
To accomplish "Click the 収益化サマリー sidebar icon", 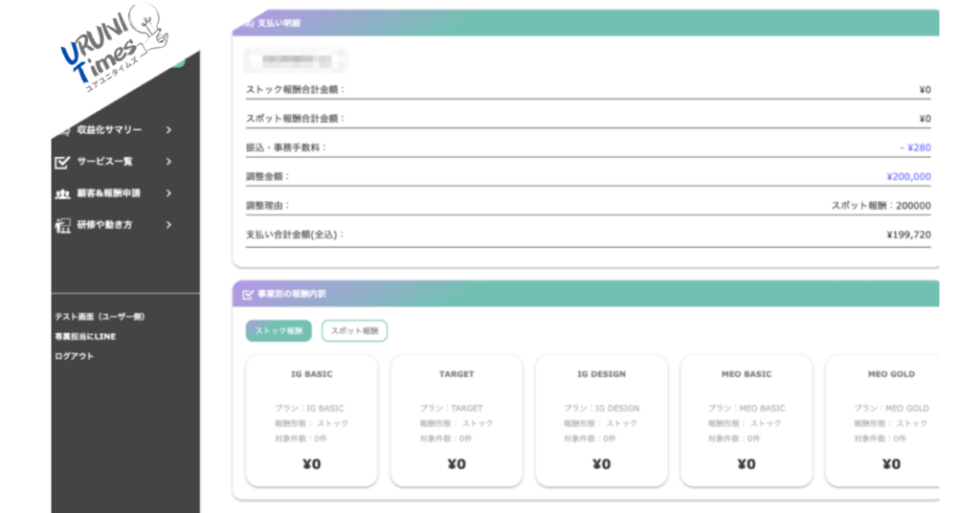I will (x=64, y=130).
